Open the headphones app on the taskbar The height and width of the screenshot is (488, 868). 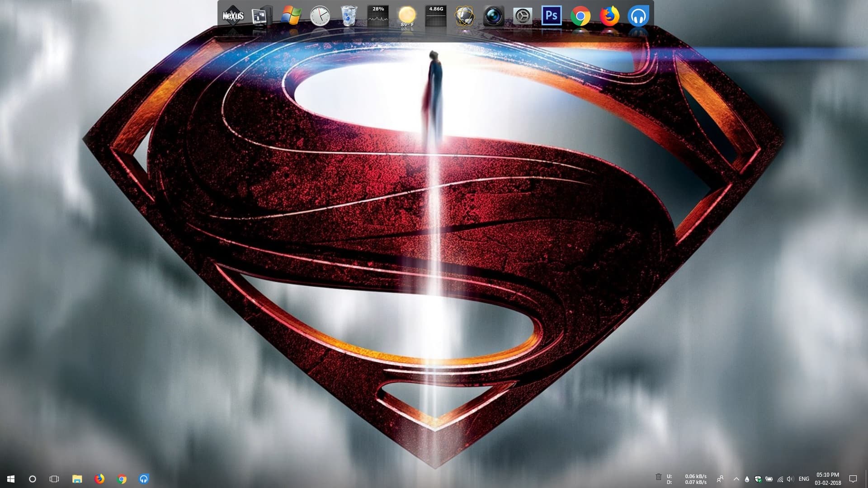click(x=144, y=479)
